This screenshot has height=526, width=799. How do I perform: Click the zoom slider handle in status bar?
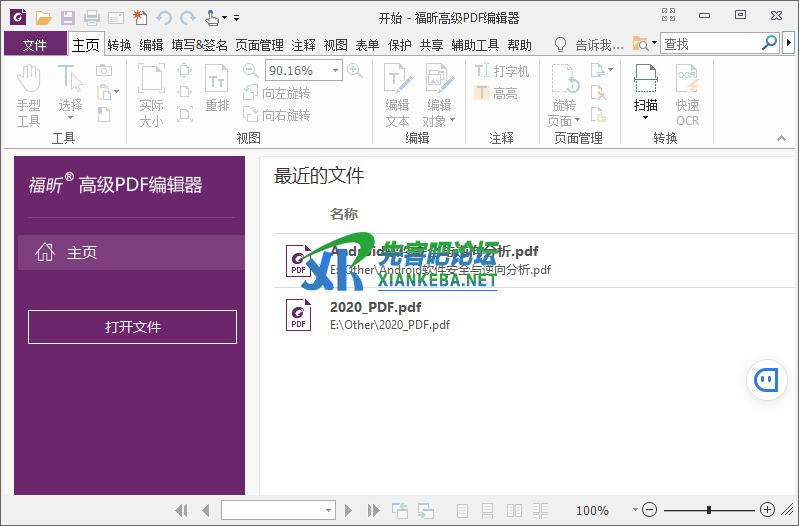click(x=708, y=510)
